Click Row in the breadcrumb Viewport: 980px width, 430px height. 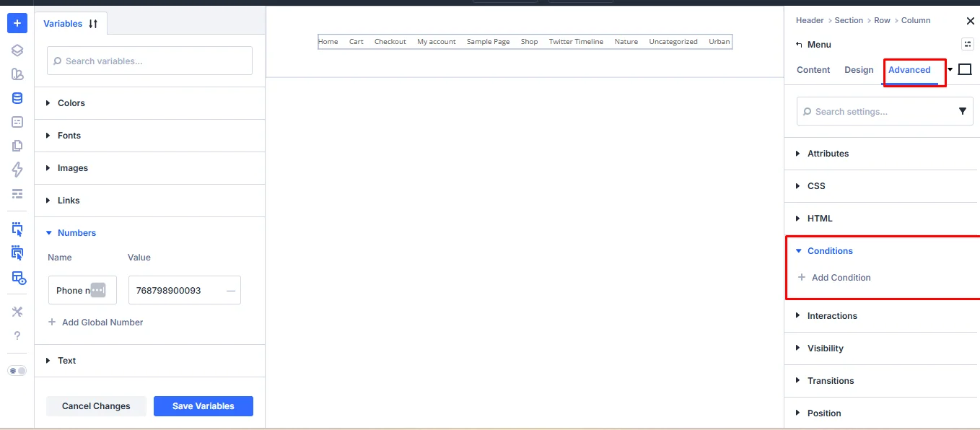pyautogui.click(x=882, y=20)
